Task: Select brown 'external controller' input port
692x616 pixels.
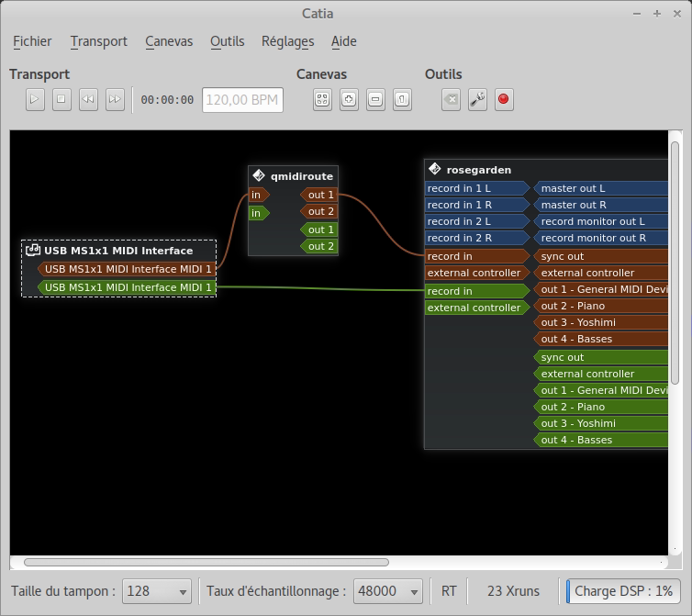Action: pyautogui.click(x=477, y=273)
